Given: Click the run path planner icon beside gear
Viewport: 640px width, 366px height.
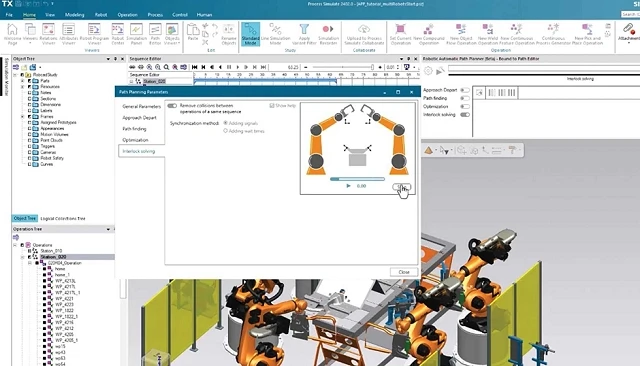Looking at the screenshot, I should 440,71.
